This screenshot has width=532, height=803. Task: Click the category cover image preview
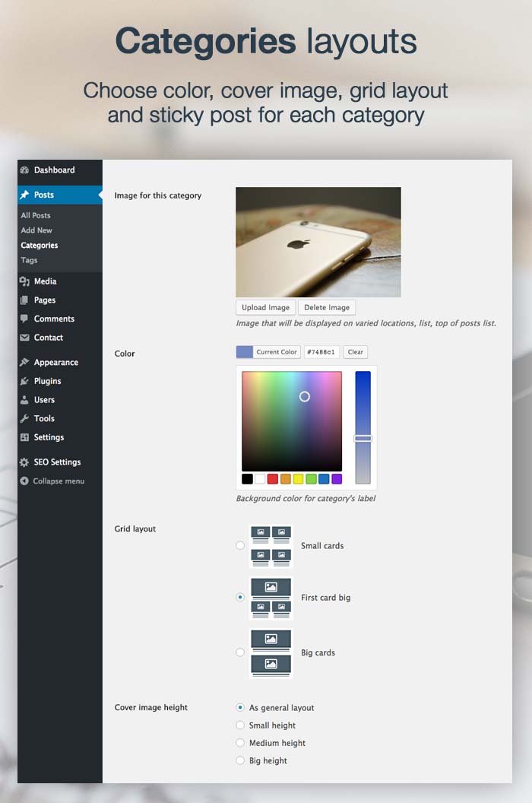(318, 242)
